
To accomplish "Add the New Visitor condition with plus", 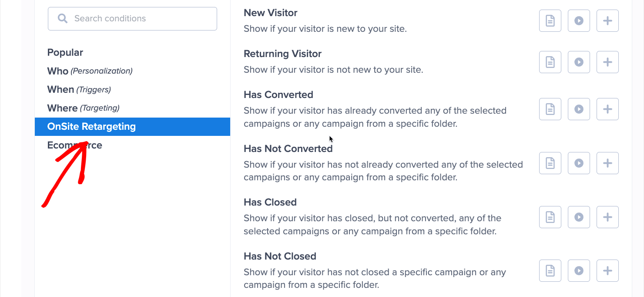I will 607,20.
